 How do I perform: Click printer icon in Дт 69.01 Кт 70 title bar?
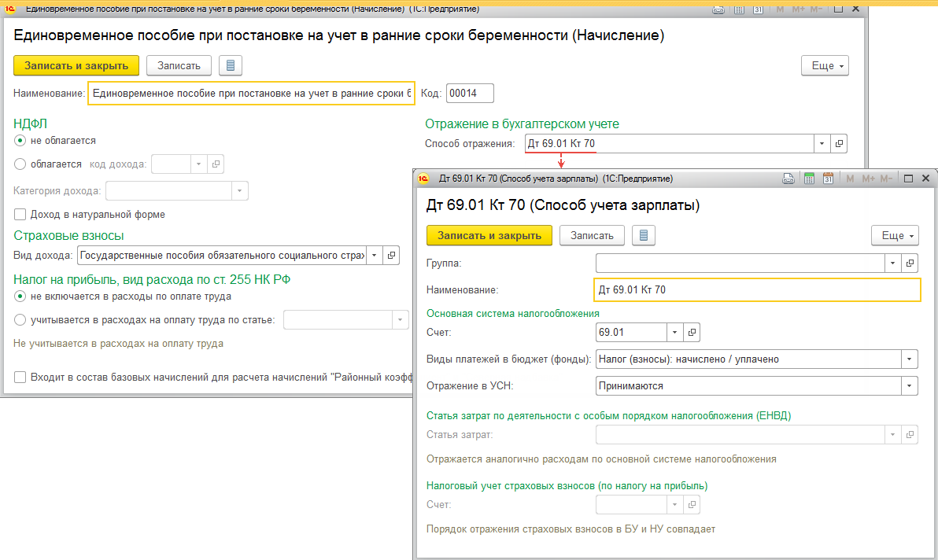[x=788, y=179]
